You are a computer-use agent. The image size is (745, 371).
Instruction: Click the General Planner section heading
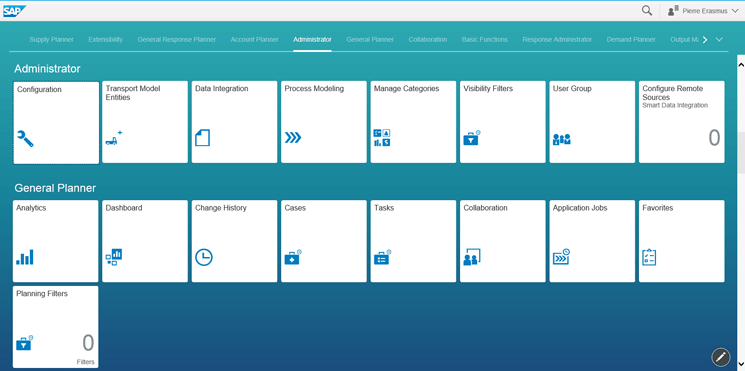coord(55,188)
